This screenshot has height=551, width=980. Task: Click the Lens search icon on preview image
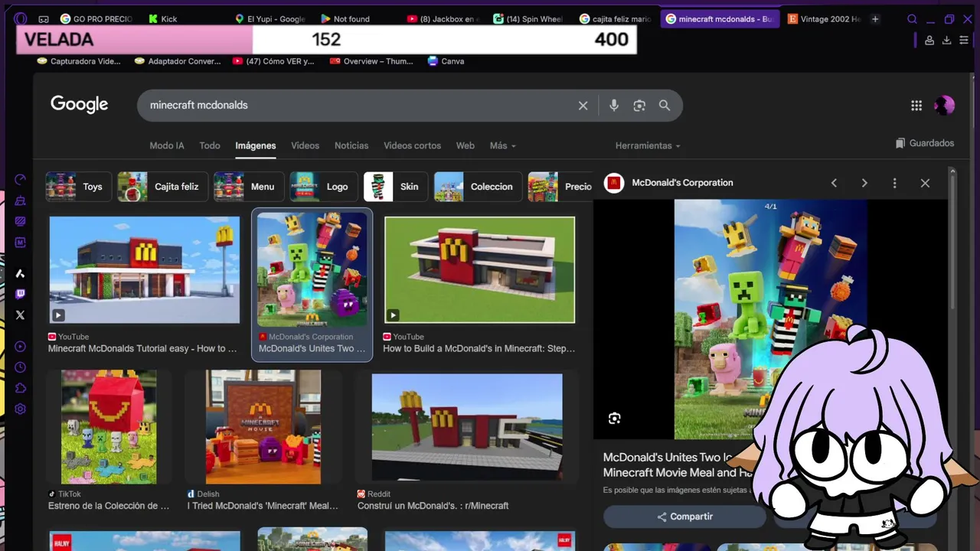(x=614, y=418)
